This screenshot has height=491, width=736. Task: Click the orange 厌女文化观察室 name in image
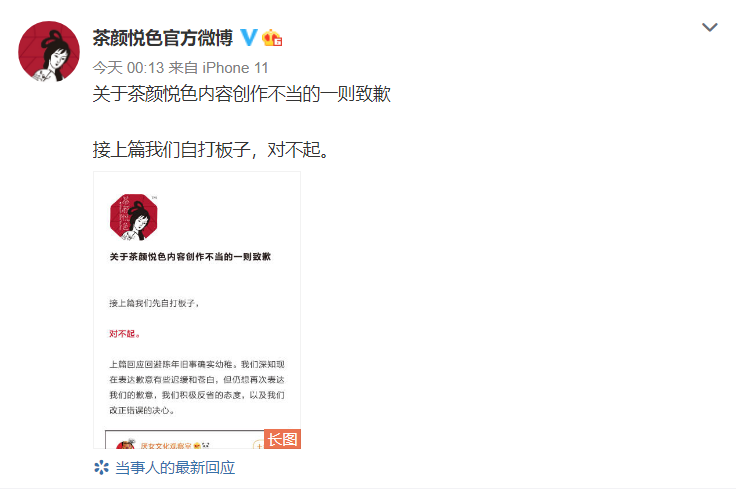166,445
